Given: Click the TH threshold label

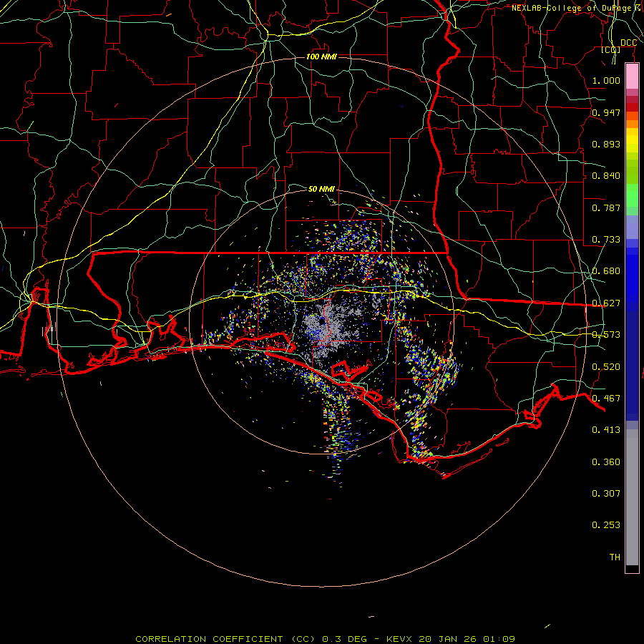Looking at the screenshot, I should pyautogui.click(x=615, y=557).
